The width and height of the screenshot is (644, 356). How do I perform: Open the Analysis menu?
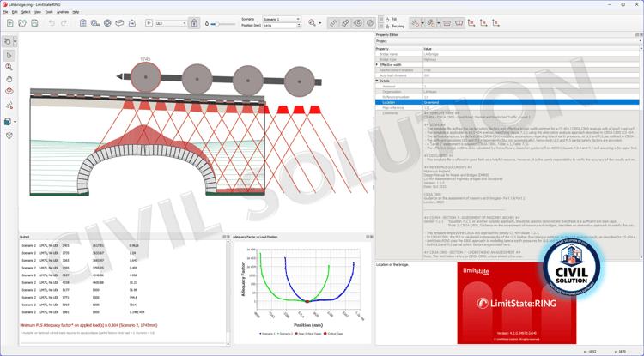pyautogui.click(x=63, y=12)
